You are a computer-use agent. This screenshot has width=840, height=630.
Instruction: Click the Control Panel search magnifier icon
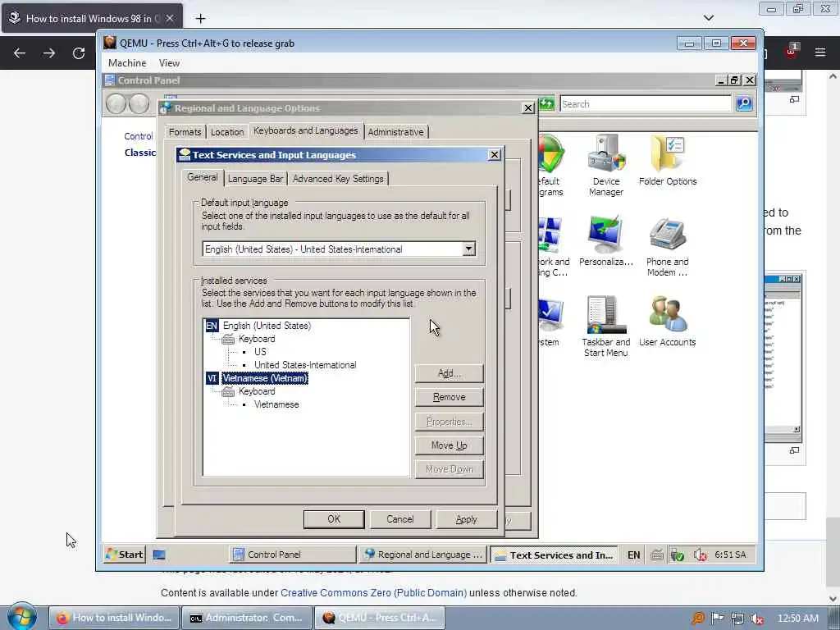point(744,103)
